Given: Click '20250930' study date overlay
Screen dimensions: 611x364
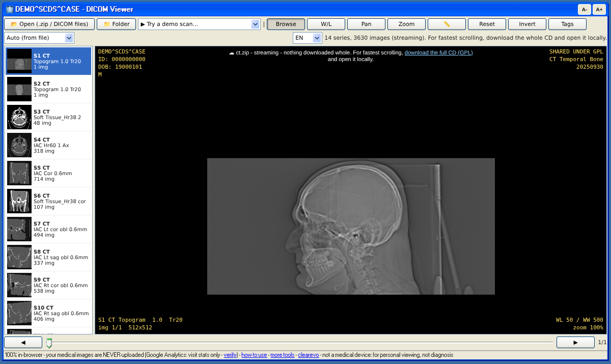Looking at the screenshot, I should click(590, 67).
